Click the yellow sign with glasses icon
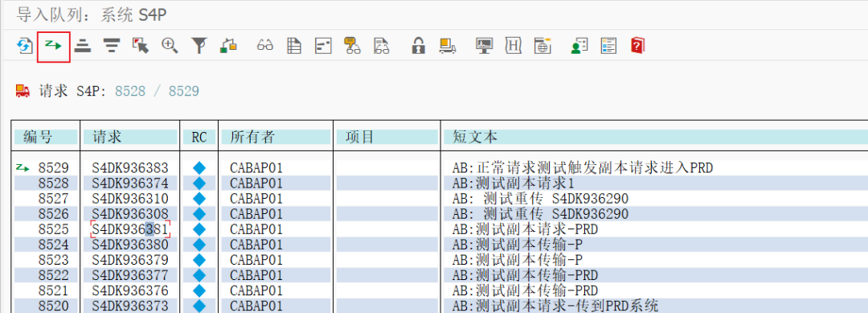 [352, 45]
